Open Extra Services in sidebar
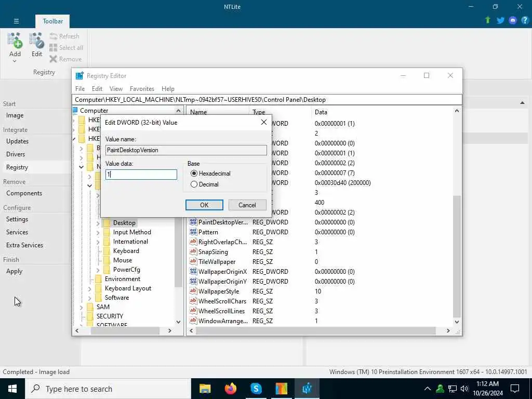Image resolution: width=532 pixels, height=399 pixels. point(24,245)
